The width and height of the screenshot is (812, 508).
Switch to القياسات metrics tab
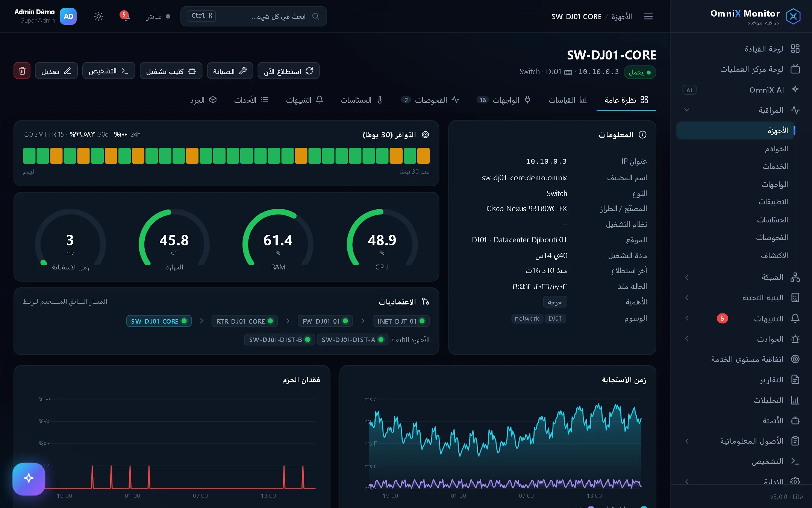tap(568, 100)
